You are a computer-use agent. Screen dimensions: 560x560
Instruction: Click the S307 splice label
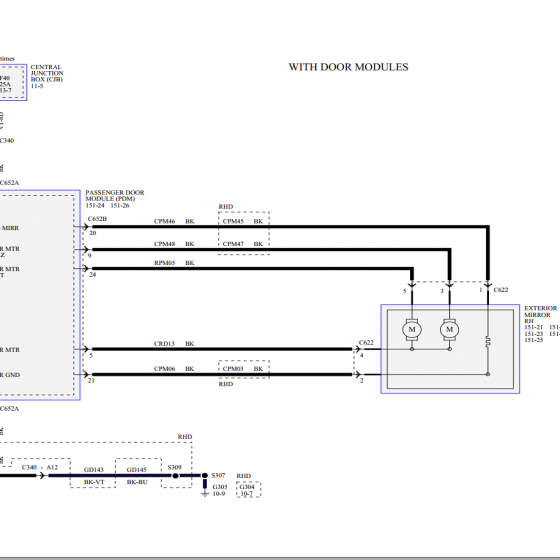point(218,475)
